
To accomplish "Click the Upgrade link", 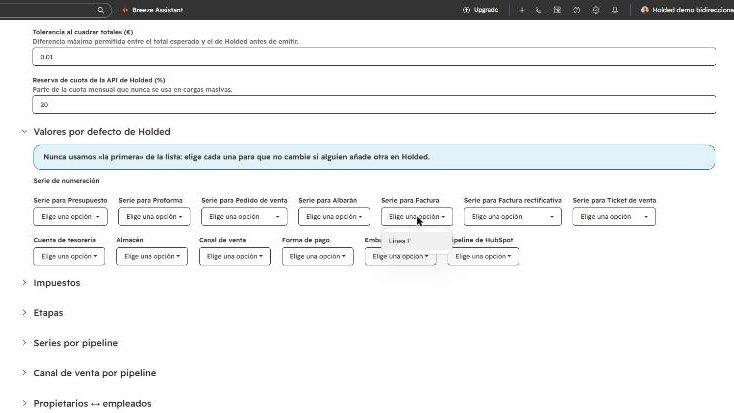I will 480,10.
